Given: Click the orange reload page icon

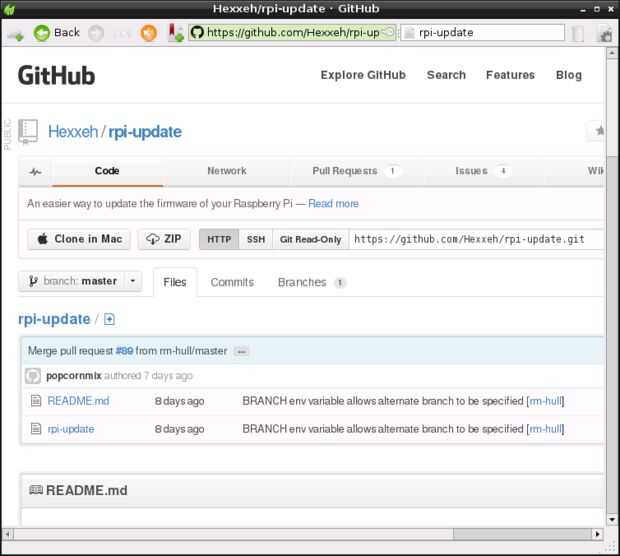Looking at the screenshot, I should (149, 33).
